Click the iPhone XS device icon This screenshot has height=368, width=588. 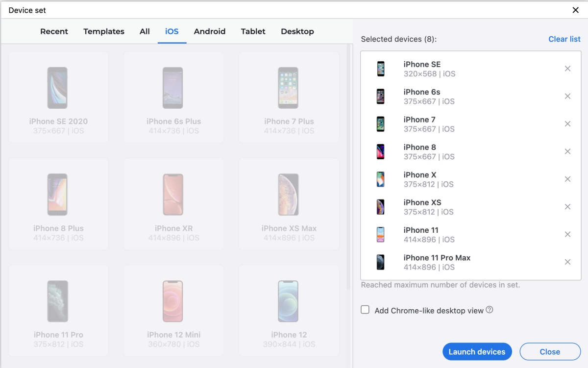tap(381, 207)
